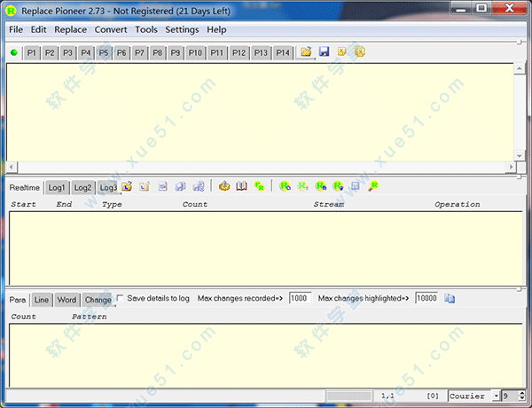Open the Help menu
The image size is (532, 408).
coord(216,29)
